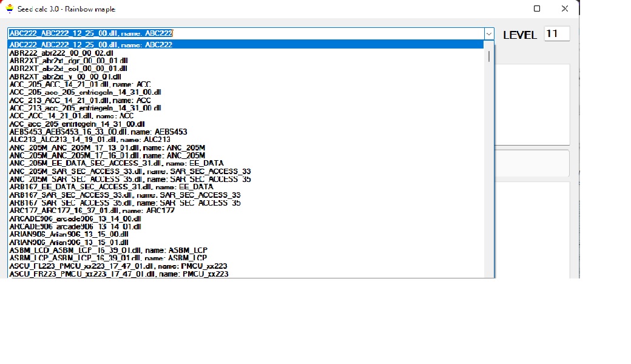Image resolution: width=631 pixels, height=364 pixels.
Task: Choose ABR2XT_abr2xt_v_00_00_01.dll
Action: [246, 76]
